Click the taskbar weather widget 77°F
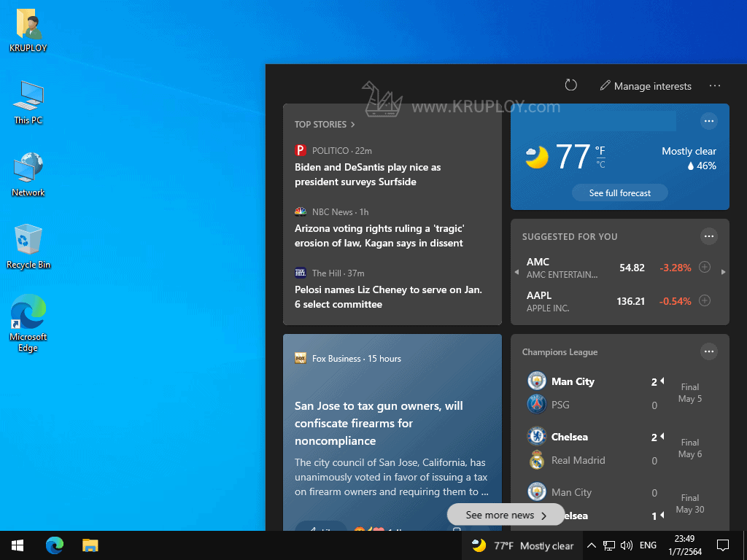Image resolution: width=747 pixels, height=560 pixels. [x=522, y=545]
